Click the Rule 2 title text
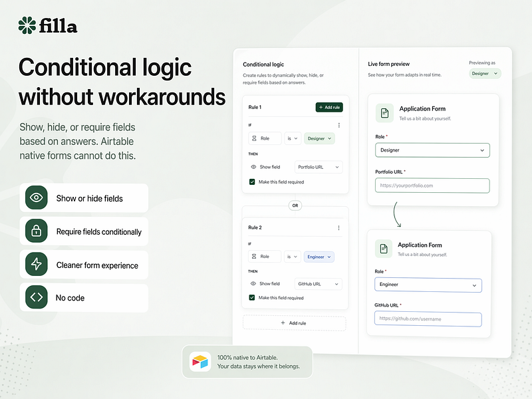This screenshot has height=399, width=532. click(255, 227)
